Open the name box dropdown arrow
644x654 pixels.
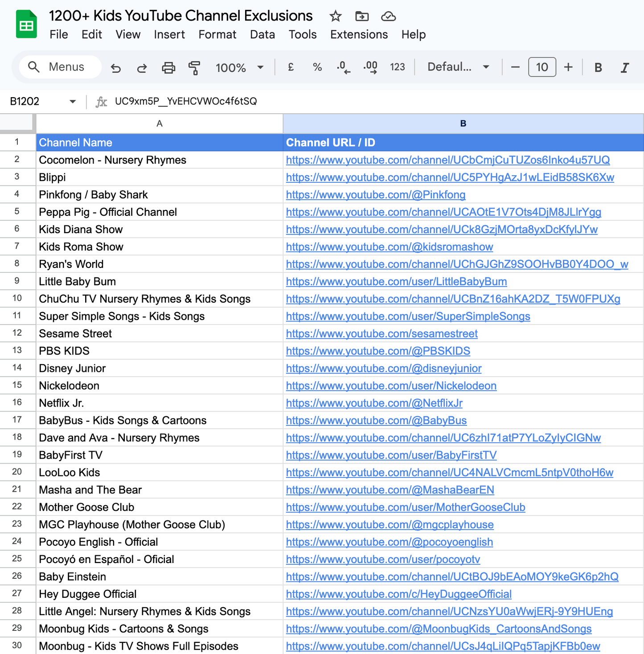[73, 102]
